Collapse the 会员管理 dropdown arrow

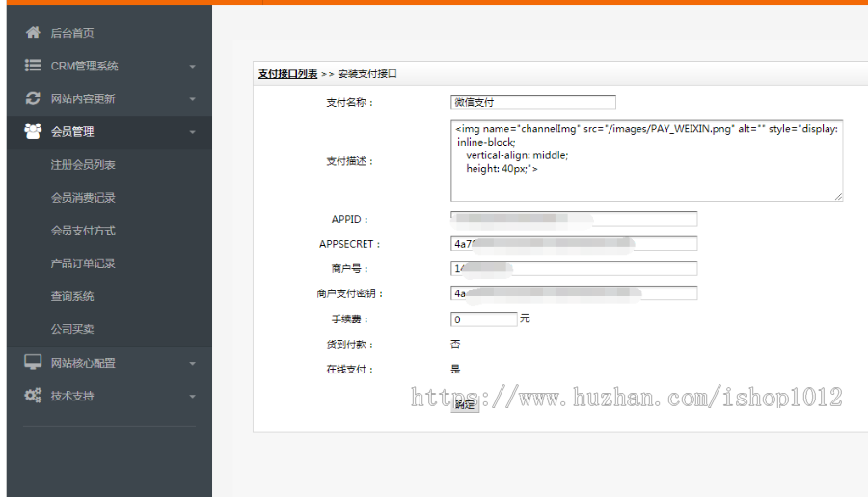[192, 132]
